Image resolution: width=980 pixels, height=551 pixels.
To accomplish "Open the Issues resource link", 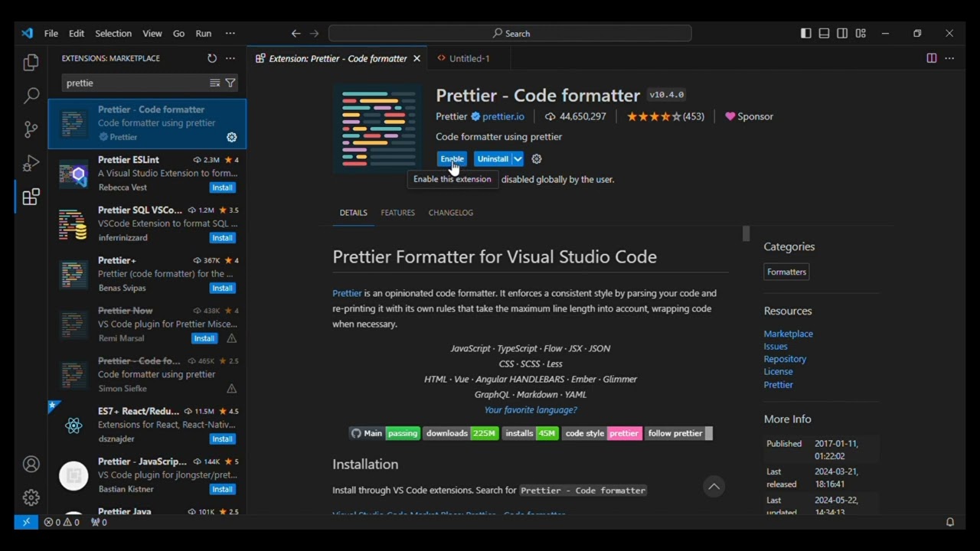I will [775, 347].
